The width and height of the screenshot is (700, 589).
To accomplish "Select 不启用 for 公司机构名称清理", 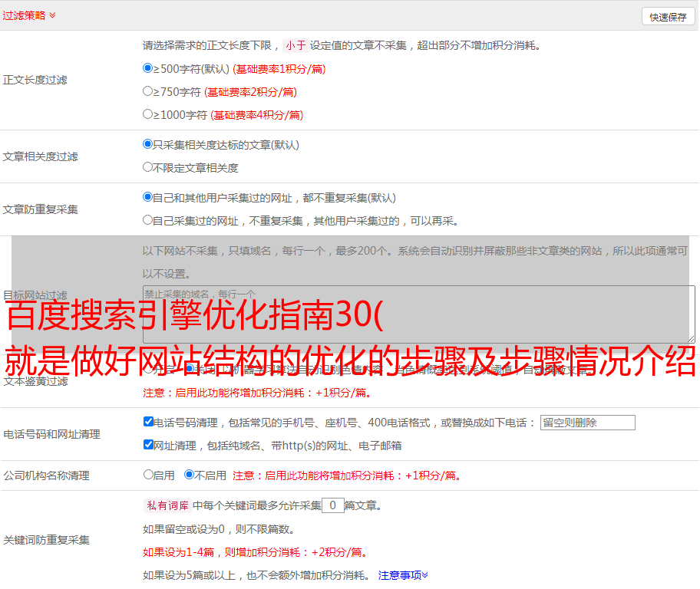I will (190, 475).
